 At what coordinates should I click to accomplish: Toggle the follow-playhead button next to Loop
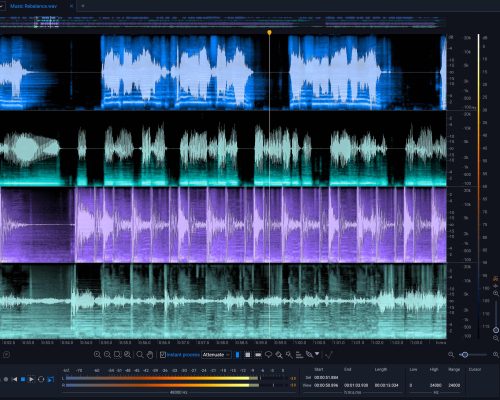point(51,379)
